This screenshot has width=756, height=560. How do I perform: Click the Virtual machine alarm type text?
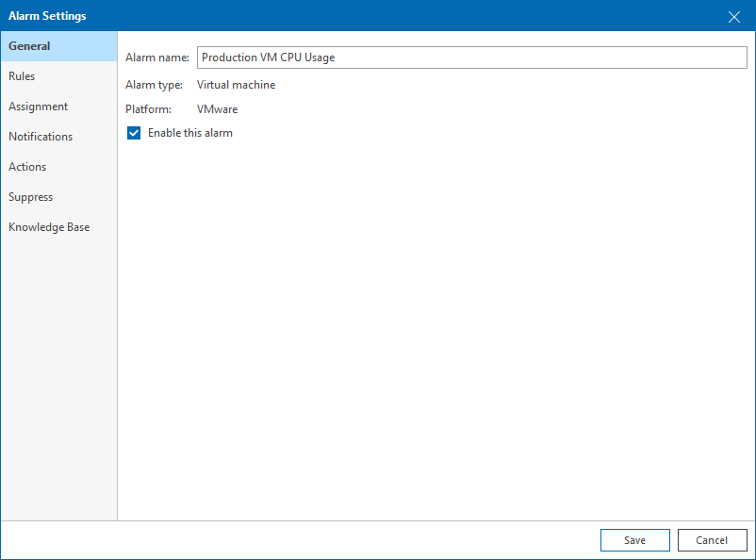(237, 85)
